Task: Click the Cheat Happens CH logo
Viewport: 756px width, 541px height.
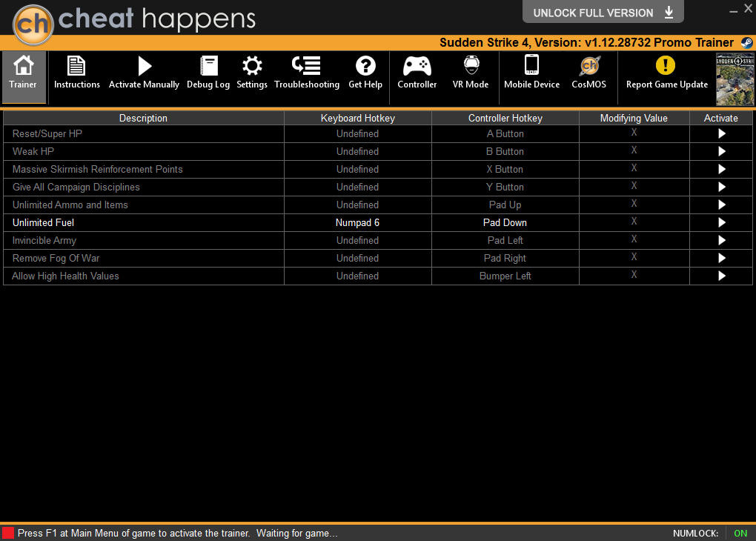Action: click(x=33, y=24)
